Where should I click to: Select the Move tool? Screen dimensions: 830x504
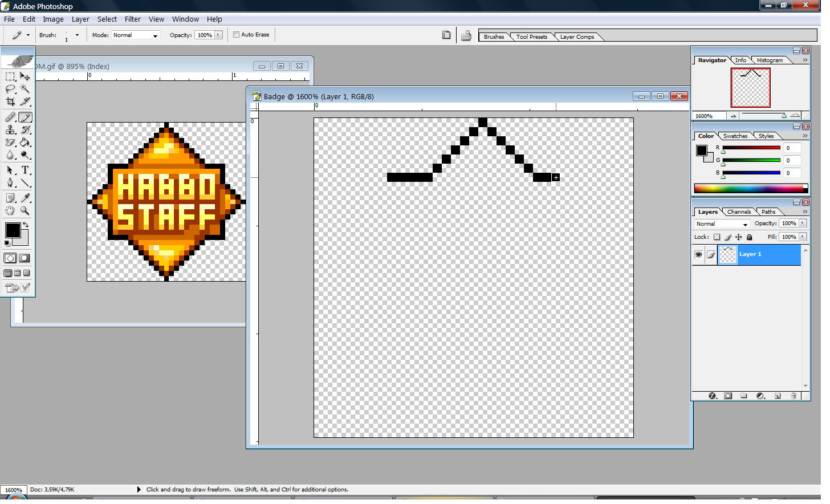pos(25,76)
